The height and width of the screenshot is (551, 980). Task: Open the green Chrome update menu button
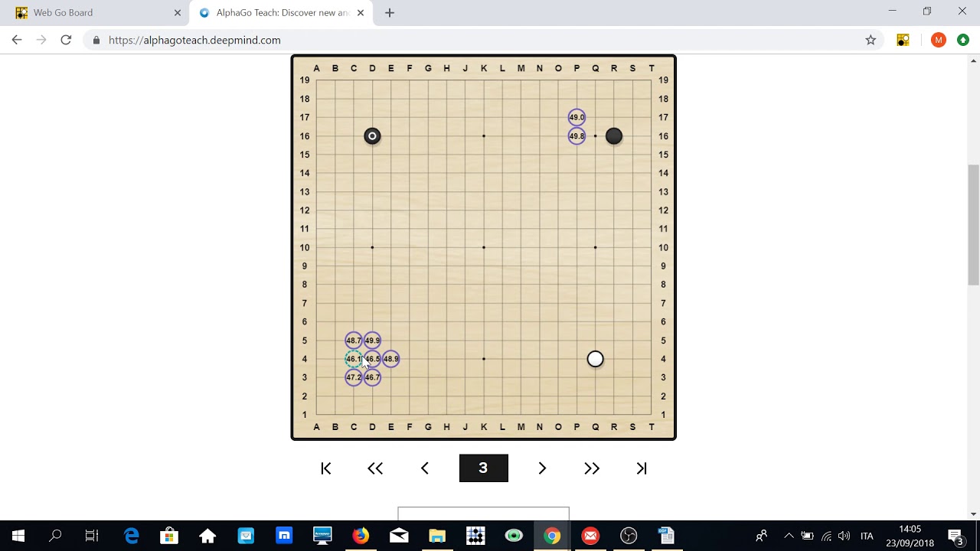tap(963, 40)
